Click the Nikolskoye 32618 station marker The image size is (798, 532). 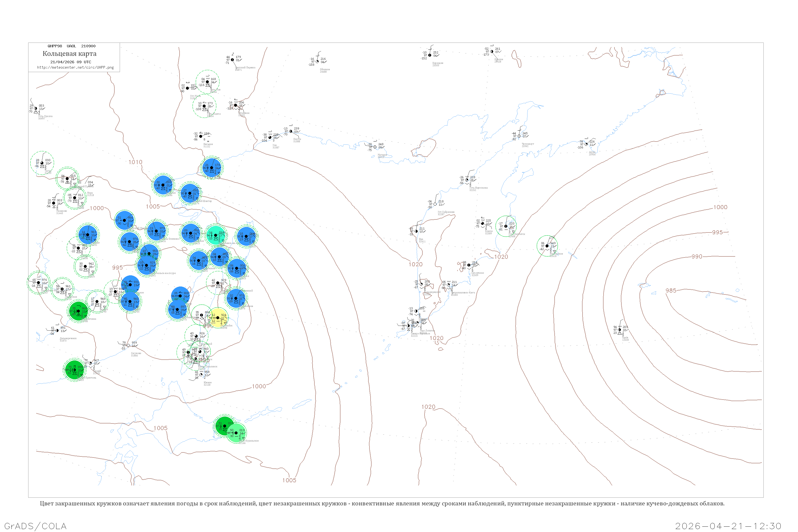tap(547, 246)
